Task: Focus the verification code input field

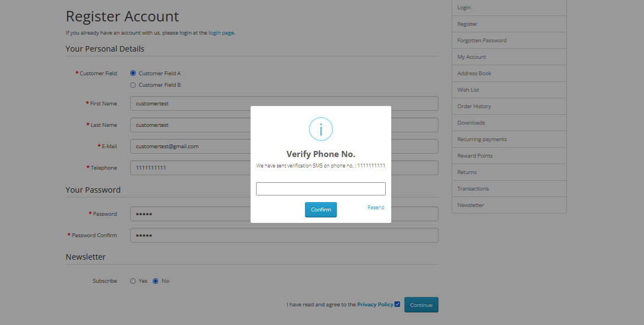Action: tap(321, 189)
